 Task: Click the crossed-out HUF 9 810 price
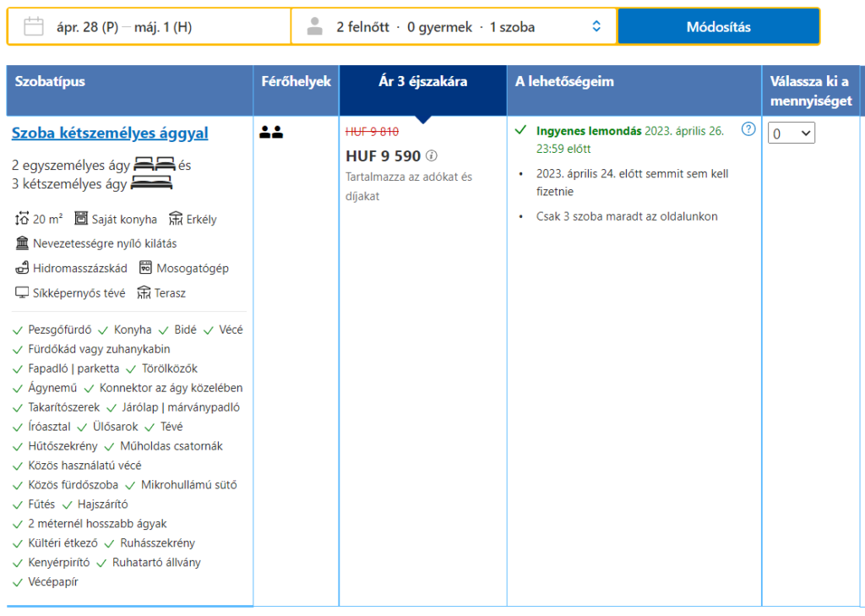[x=372, y=132]
